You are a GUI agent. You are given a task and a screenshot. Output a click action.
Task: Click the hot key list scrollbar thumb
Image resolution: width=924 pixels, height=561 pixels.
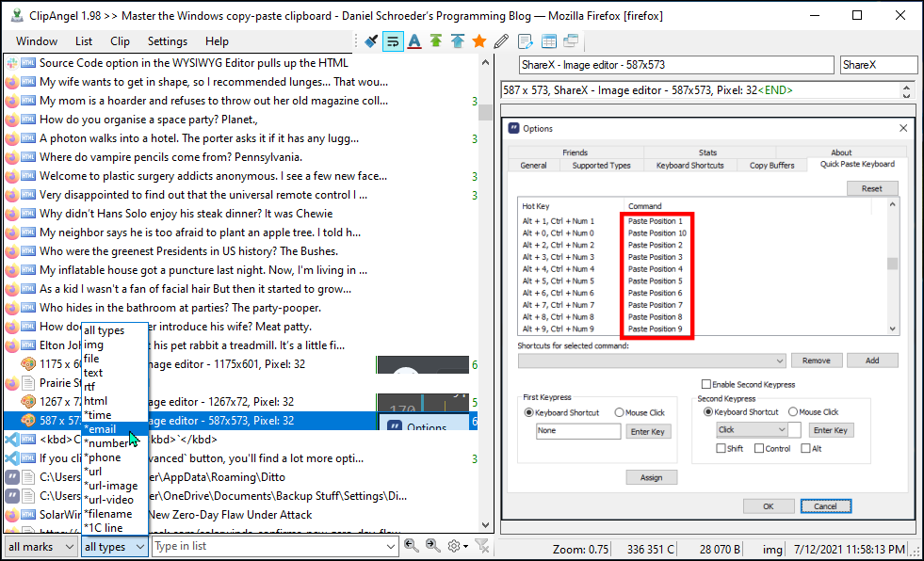(892, 264)
